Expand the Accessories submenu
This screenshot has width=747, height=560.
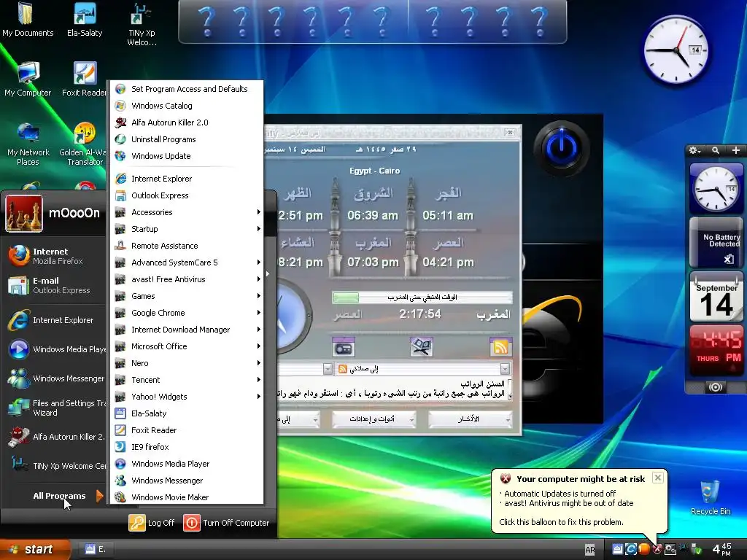tap(188, 212)
